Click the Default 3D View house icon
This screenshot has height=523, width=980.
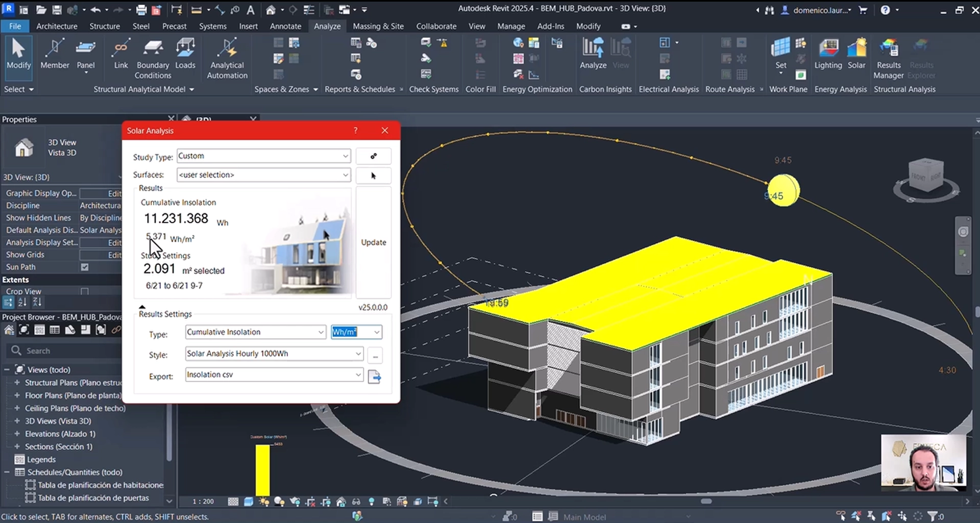(271, 10)
